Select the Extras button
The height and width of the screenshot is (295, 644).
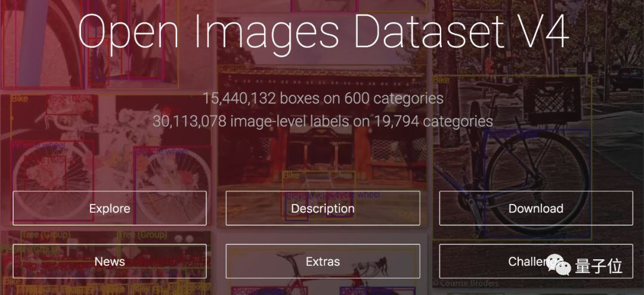click(323, 262)
